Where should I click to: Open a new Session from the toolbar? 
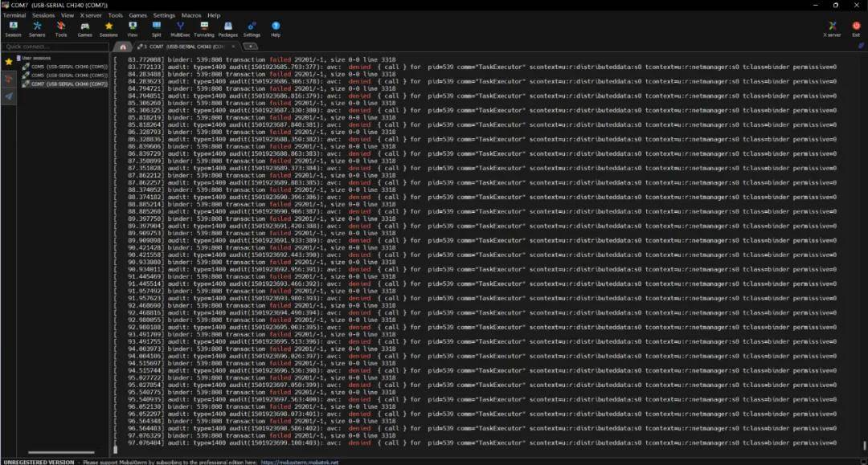[x=14, y=29]
